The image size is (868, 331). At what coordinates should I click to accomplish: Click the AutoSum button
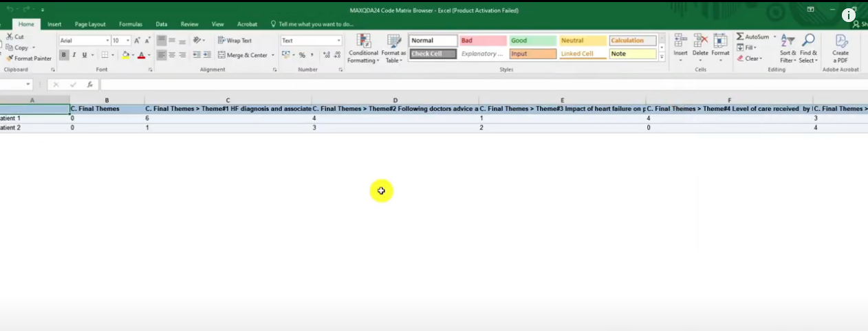756,36
